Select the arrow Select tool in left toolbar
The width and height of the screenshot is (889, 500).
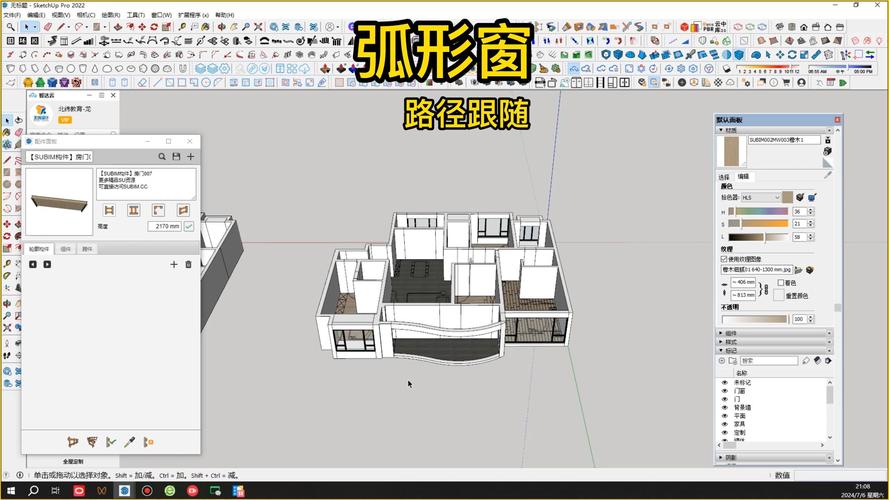pyautogui.click(x=7, y=121)
